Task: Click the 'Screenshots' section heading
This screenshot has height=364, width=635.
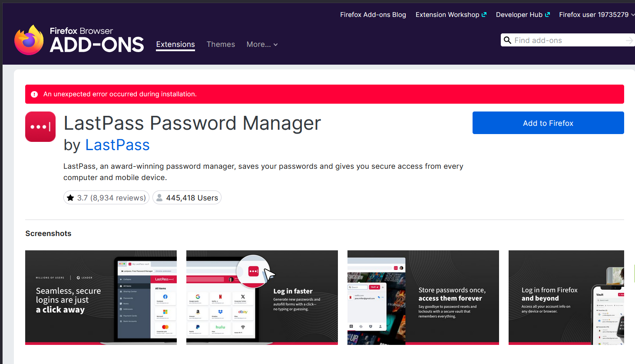Action: pyautogui.click(x=48, y=233)
